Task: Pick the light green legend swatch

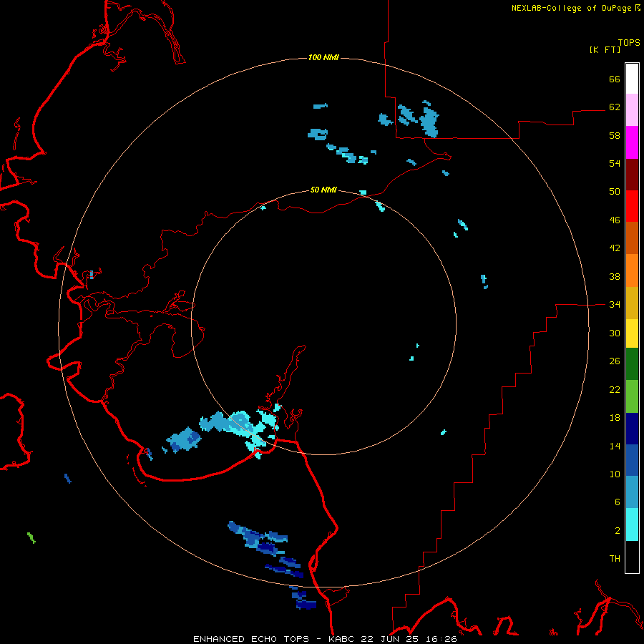Action: click(x=632, y=396)
